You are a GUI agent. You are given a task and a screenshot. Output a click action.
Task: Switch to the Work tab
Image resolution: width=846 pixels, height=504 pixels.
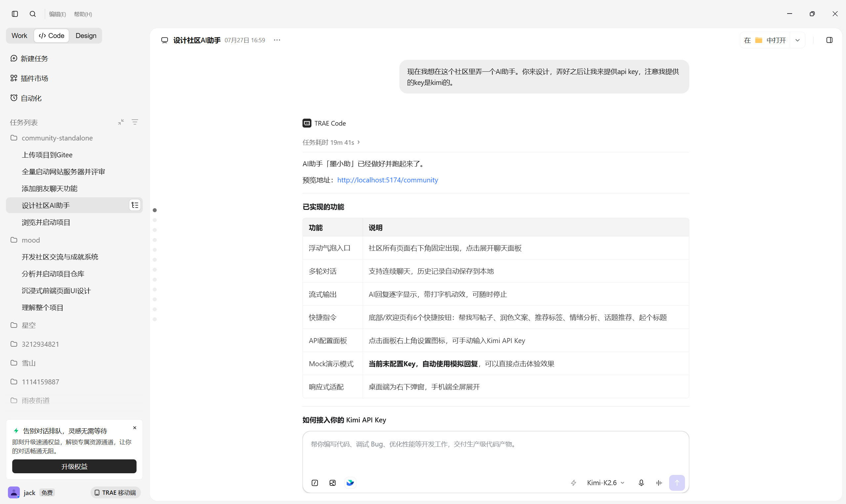[x=20, y=36]
